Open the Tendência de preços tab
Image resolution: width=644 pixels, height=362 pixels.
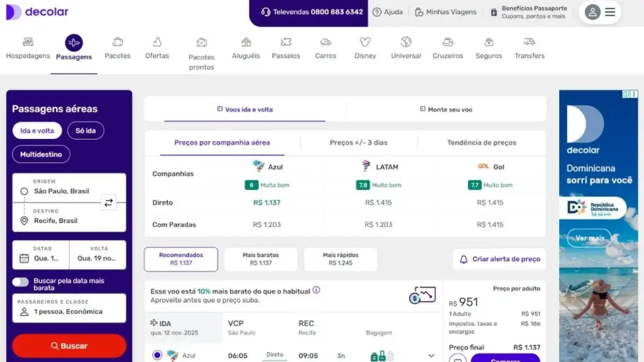481,143
